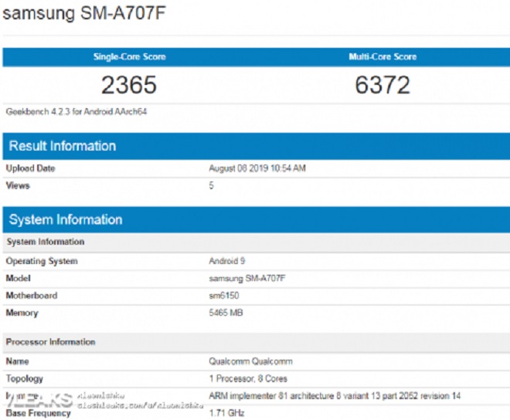Screen dimensions: 510x420
Task: Click the blue System Information section header
Action: click(65, 220)
